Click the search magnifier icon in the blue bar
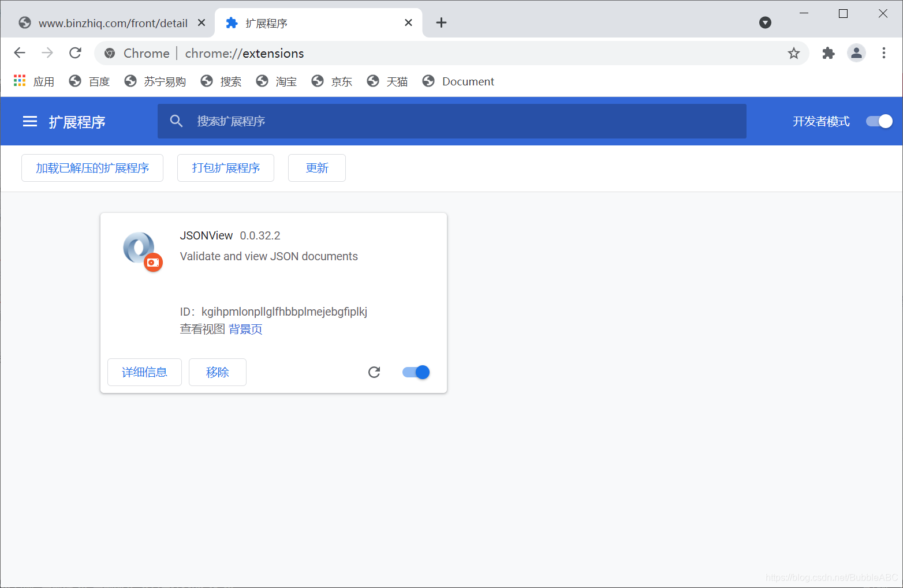 point(177,121)
